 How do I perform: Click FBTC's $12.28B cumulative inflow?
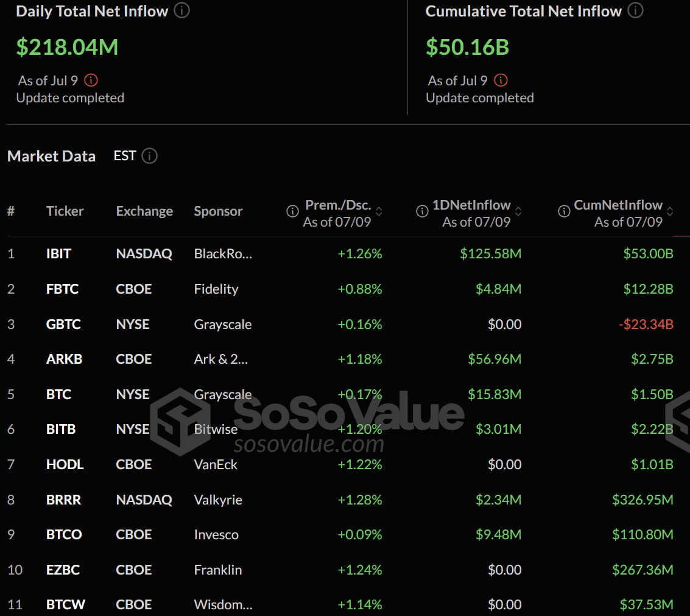pyautogui.click(x=648, y=289)
